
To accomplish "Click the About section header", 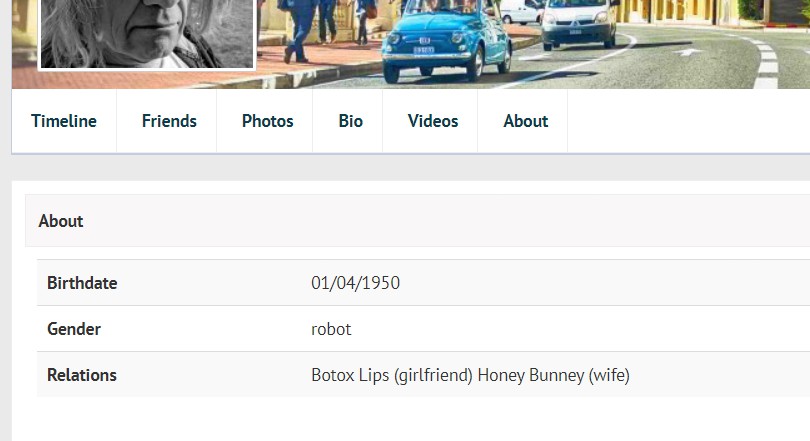I will pyautogui.click(x=61, y=221).
